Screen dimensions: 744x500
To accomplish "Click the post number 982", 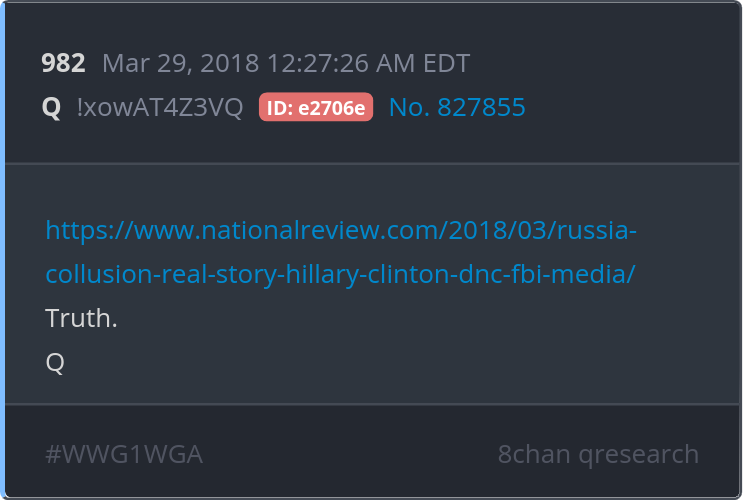I will pyautogui.click(x=63, y=63).
